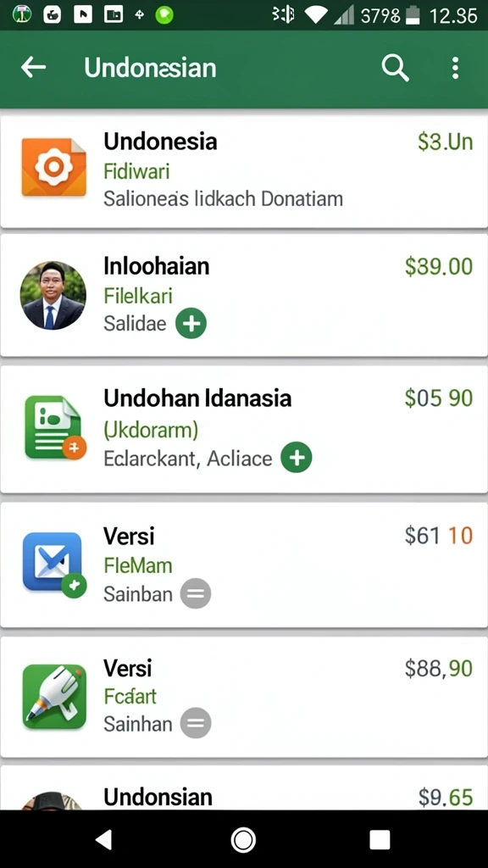Tap the green plus beside Eclarckant, Acliace
488x868 pixels.
296,457
